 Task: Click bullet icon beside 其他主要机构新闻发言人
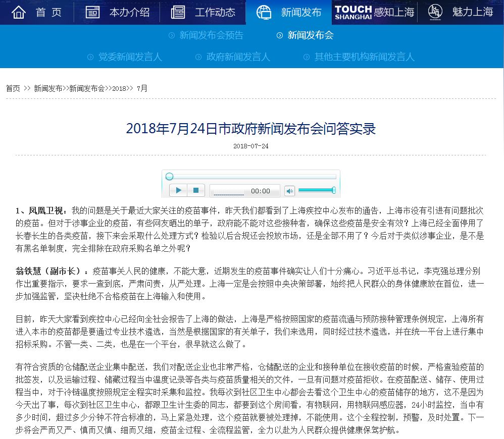point(307,57)
